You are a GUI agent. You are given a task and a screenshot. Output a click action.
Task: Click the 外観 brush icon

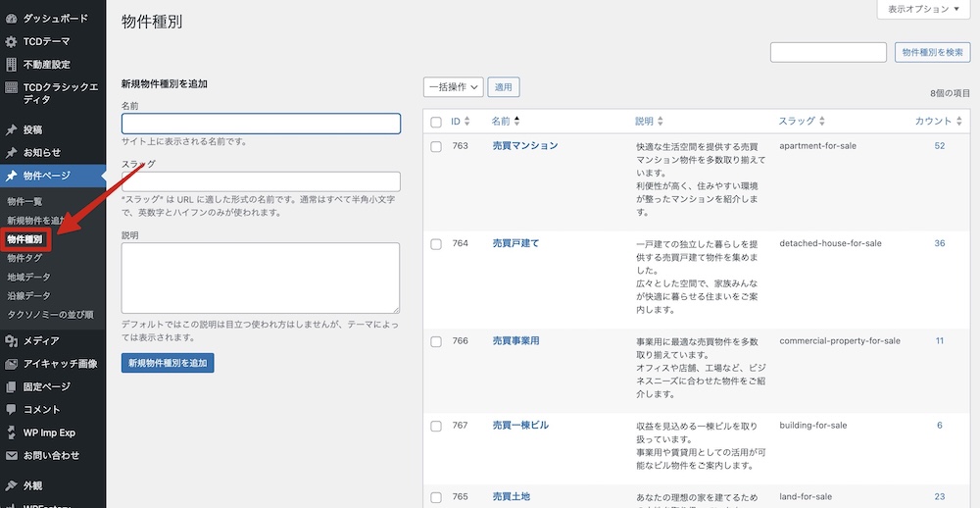(x=11, y=485)
